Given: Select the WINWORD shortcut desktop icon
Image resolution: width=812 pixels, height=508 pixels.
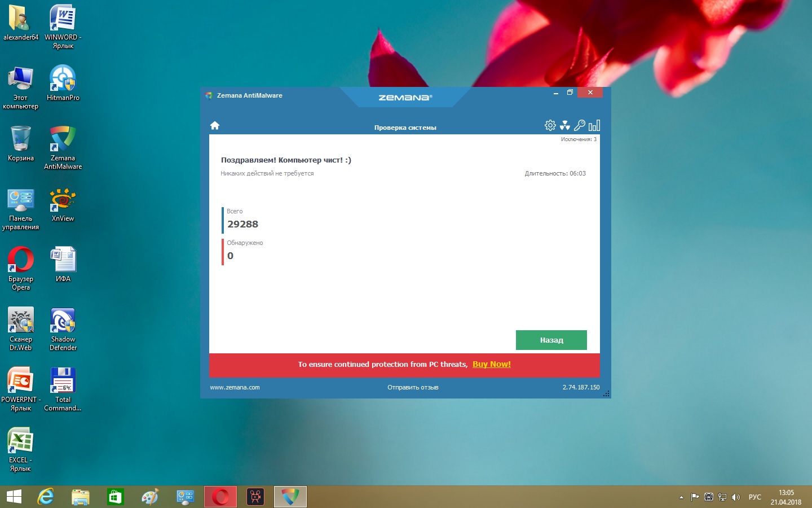Looking at the screenshot, I should (x=63, y=27).
